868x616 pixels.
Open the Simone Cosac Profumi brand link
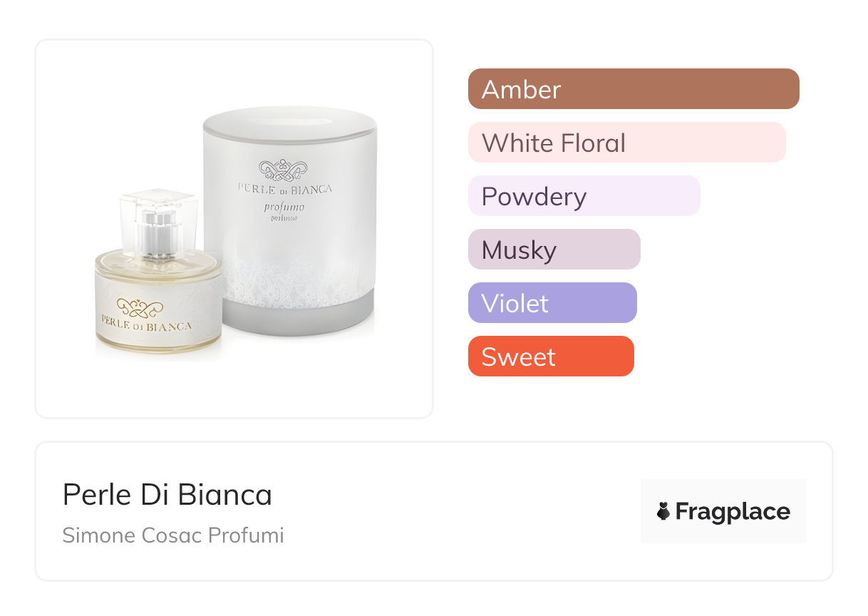[173, 535]
